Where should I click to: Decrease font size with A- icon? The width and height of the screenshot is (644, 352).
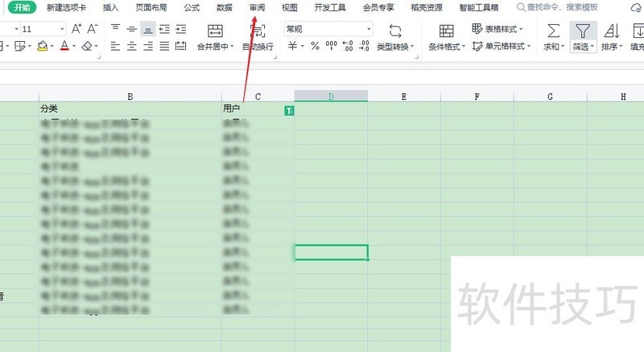pyautogui.click(x=93, y=29)
